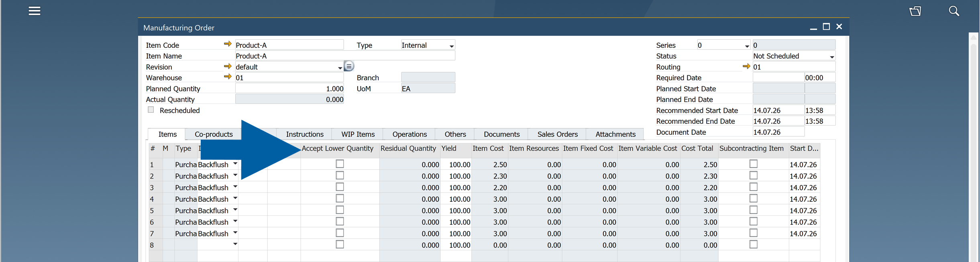Open the Sales Orders tab
Viewport: 980px width, 262px height.
(557, 134)
